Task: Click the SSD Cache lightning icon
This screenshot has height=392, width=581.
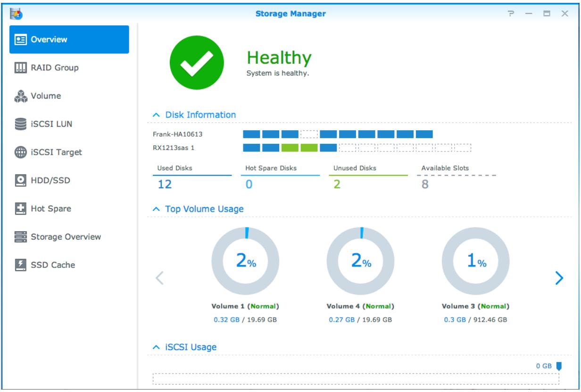Action: [21, 265]
